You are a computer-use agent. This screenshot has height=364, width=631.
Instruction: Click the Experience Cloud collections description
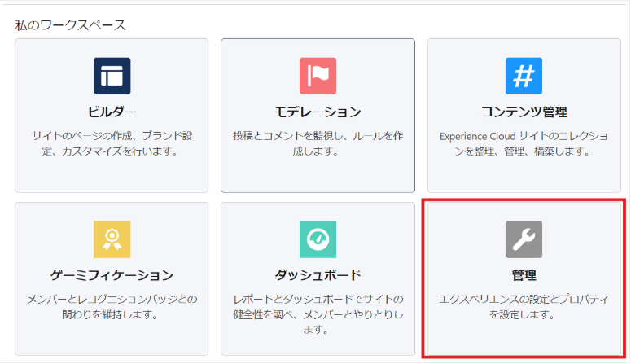coord(524,143)
